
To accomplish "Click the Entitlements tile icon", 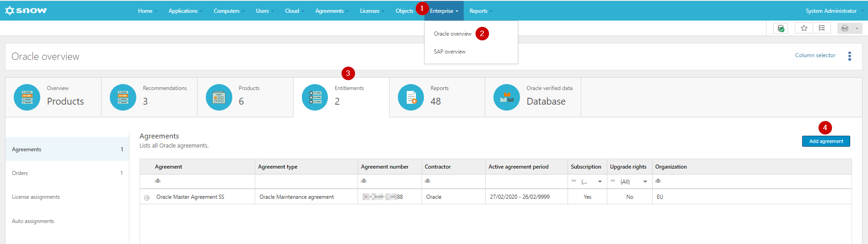I will [315, 97].
